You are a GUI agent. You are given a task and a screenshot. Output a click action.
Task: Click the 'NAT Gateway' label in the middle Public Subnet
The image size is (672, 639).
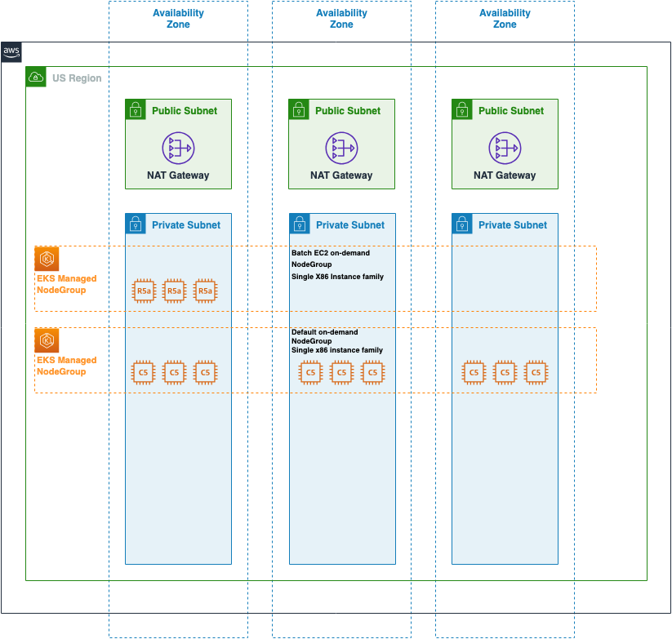[341, 175]
